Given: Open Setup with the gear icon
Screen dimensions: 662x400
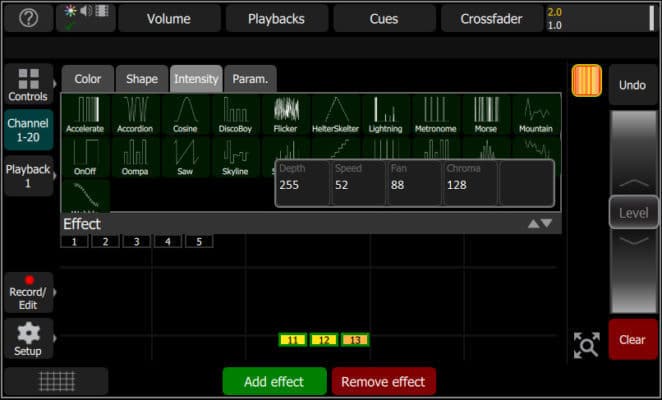Looking at the screenshot, I should coord(29,338).
